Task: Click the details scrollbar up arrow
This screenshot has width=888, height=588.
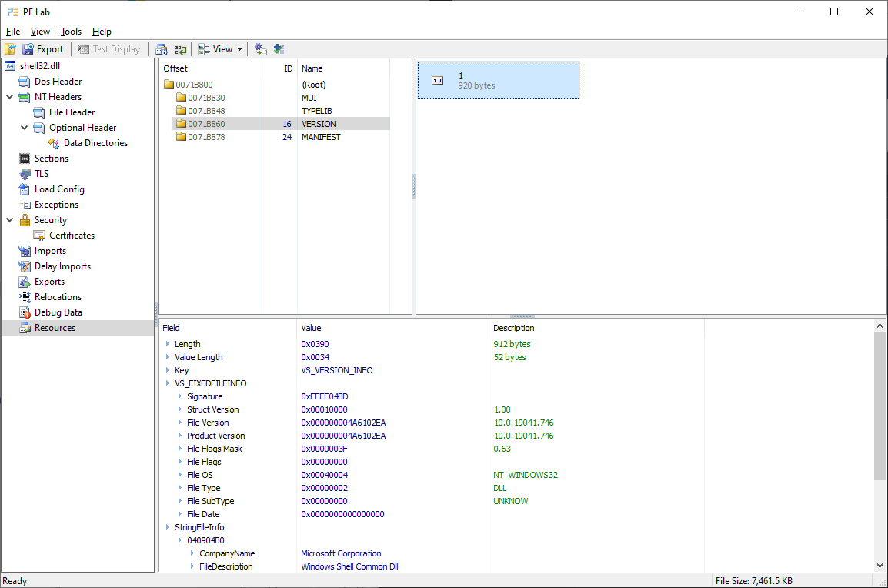Action: coord(880,326)
